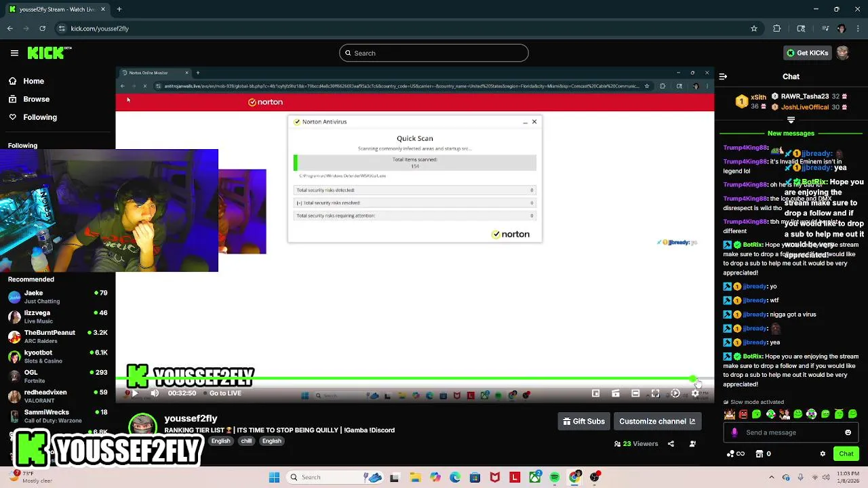Insert the red angry face emote

coord(743,414)
